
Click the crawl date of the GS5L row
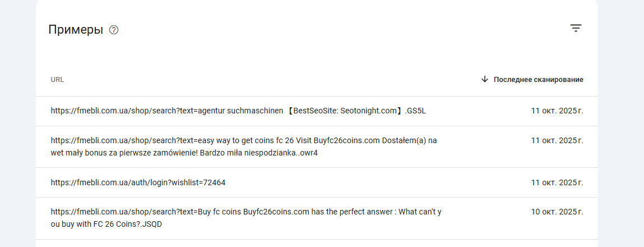pyautogui.click(x=557, y=111)
